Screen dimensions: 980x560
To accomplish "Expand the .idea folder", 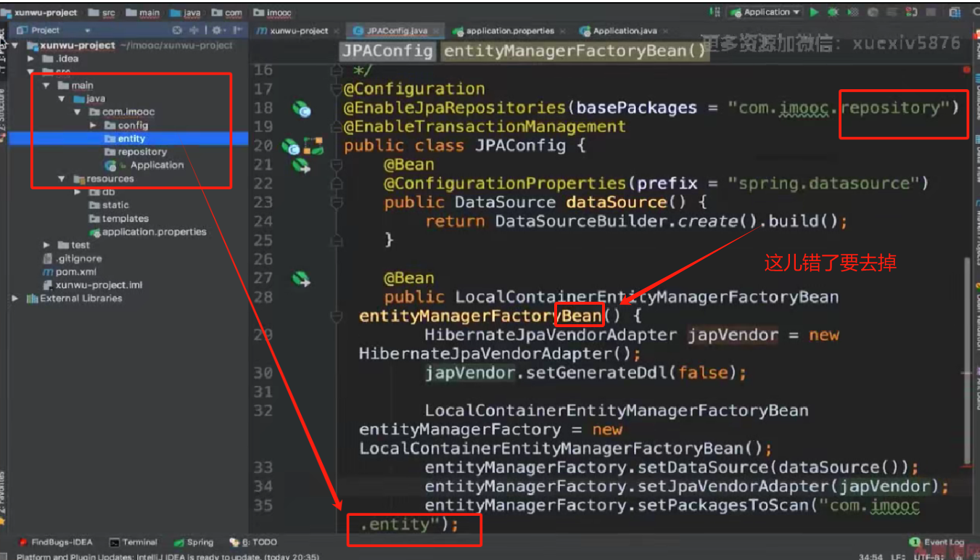I will coord(30,59).
